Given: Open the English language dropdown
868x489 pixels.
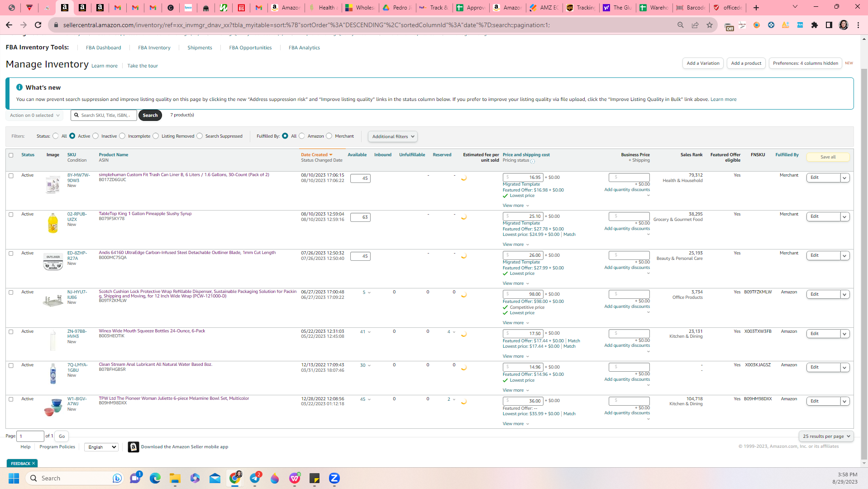Looking at the screenshot, I should 101,447.
